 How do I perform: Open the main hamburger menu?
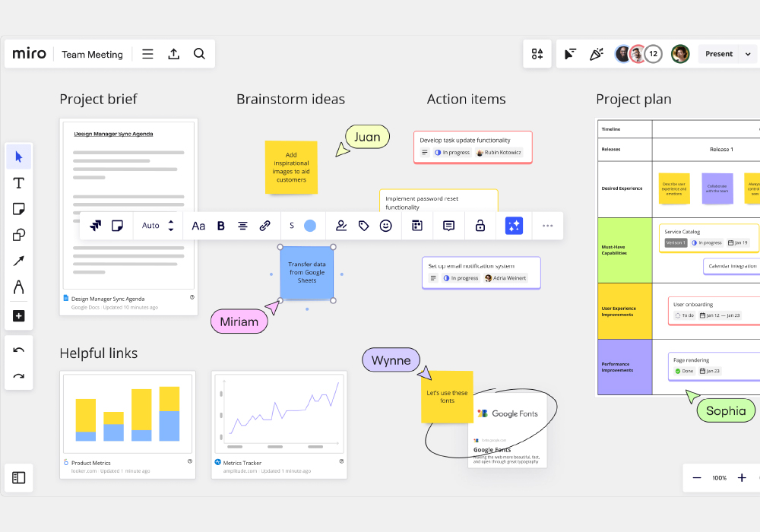(148, 54)
